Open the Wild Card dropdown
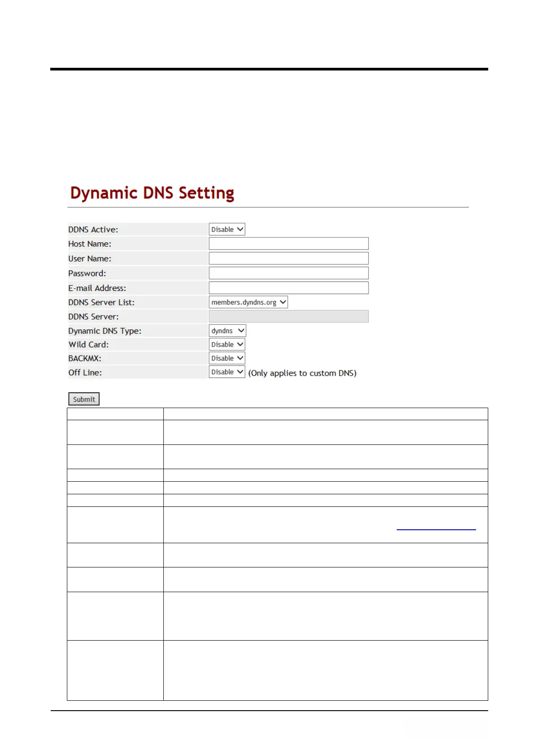 tap(227, 344)
